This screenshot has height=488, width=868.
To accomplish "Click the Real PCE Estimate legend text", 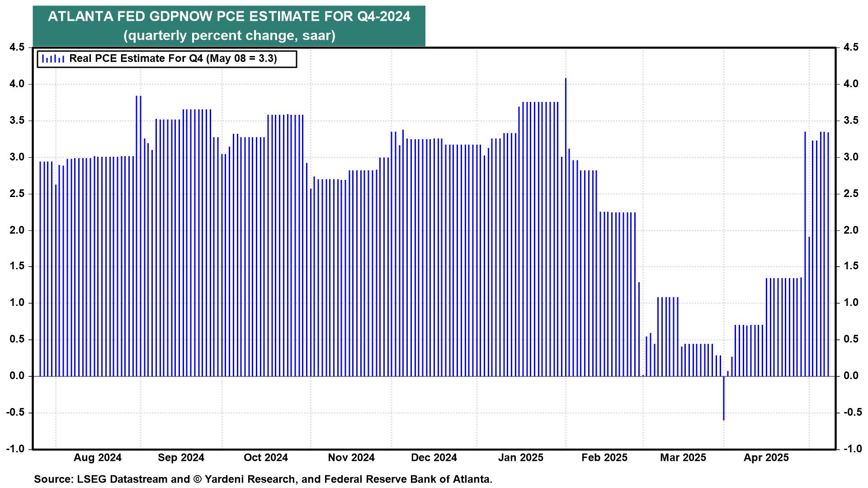I will [173, 59].
